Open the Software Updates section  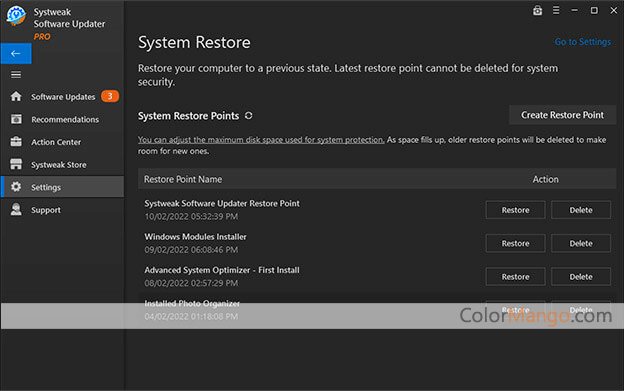point(63,97)
